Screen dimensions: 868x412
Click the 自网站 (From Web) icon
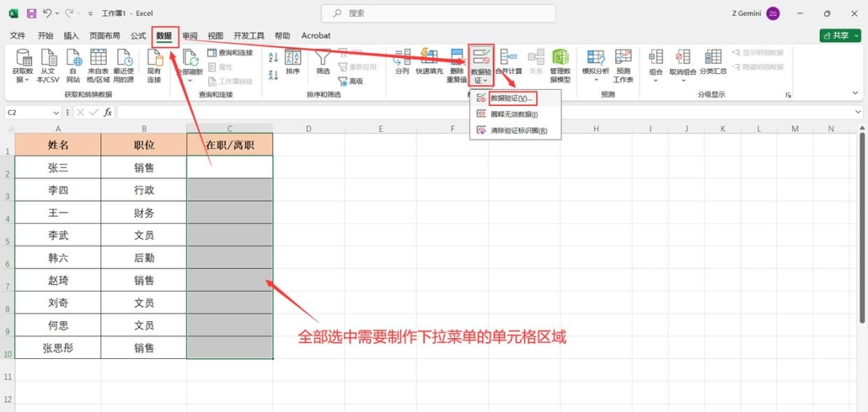[x=73, y=57]
